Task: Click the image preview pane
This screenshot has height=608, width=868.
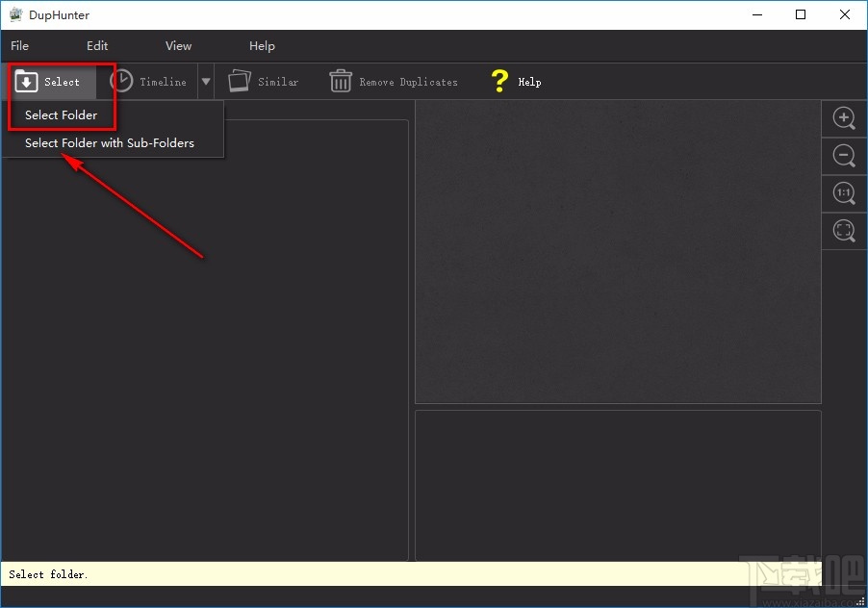Action: [x=618, y=252]
